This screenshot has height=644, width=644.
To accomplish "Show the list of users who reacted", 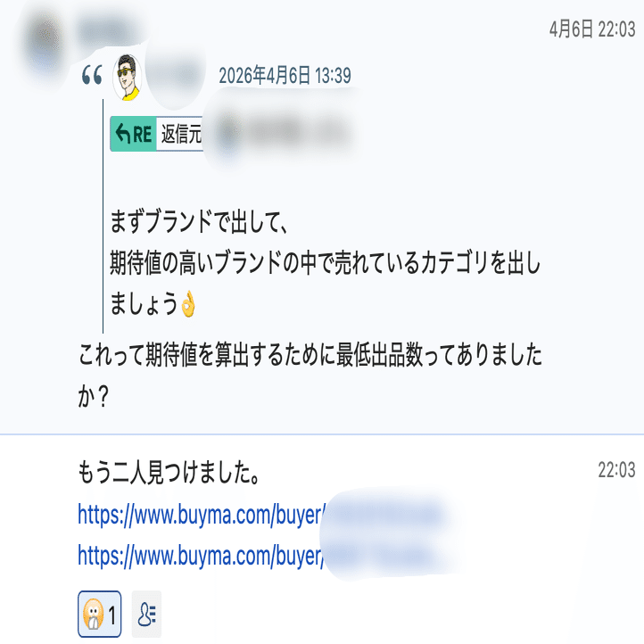I will tap(146, 614).
